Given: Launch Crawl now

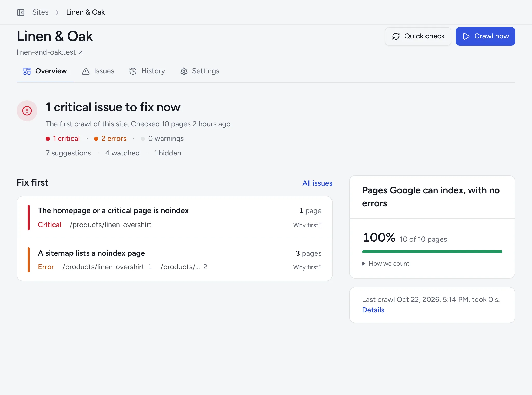Looking at the screenshot, I should click(x=486, y=36).
